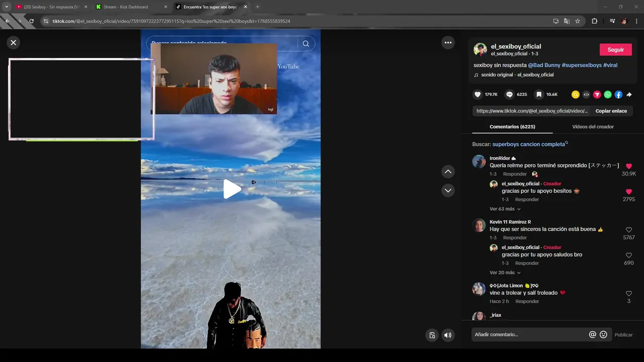
Task: Click the TikTok URL address bar
Action: point(297,21)
